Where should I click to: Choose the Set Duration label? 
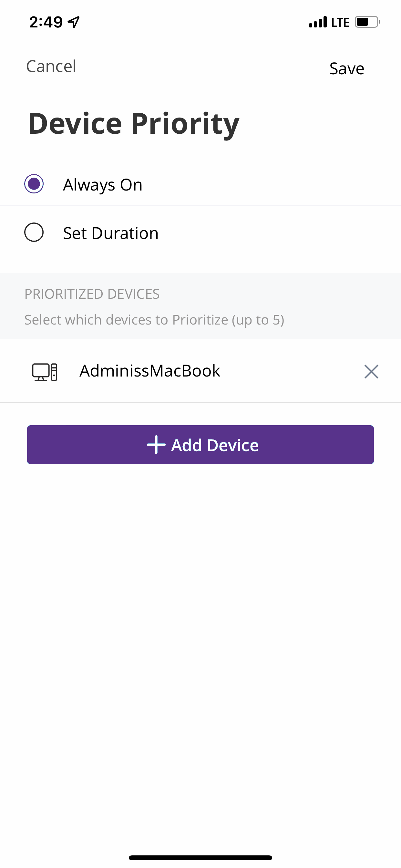click(111, 233)
